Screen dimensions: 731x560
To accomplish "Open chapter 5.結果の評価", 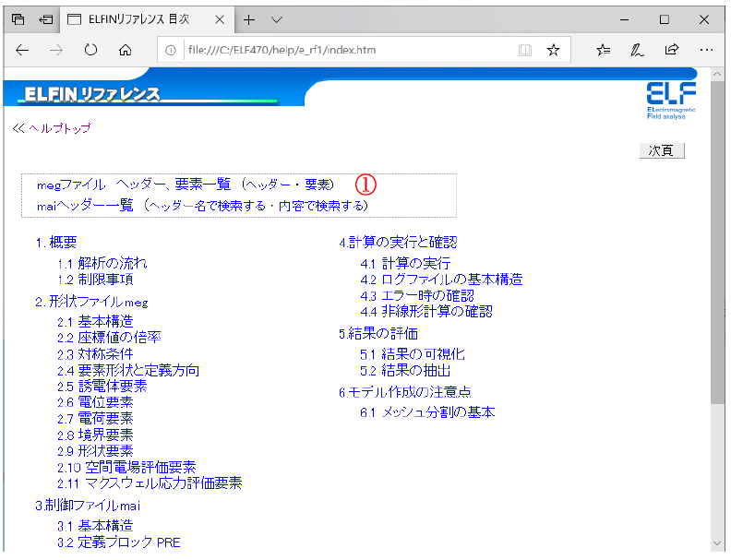I will [x=378, y=334].
